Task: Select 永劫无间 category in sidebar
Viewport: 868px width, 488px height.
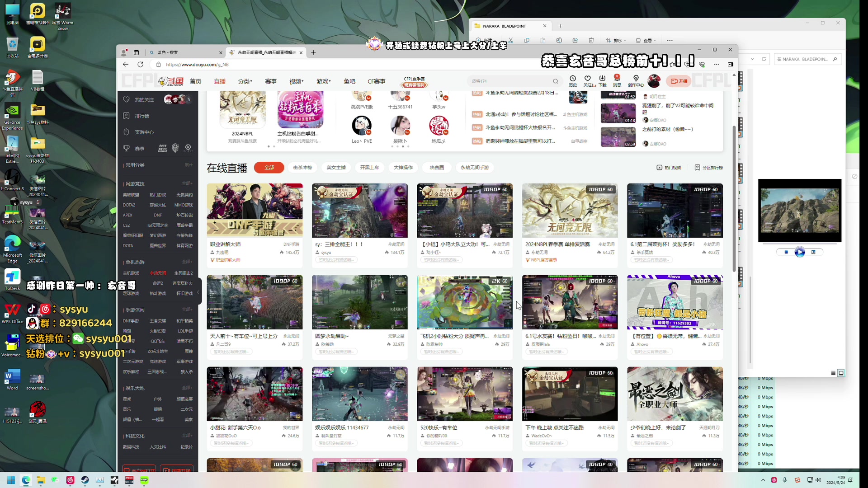Action: pos(158,273)
